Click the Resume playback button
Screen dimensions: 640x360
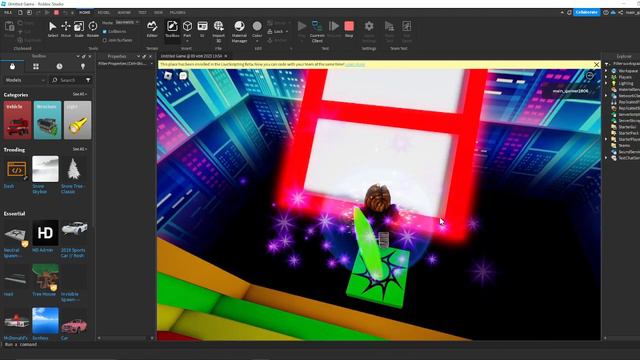click(x=334, y=29)
